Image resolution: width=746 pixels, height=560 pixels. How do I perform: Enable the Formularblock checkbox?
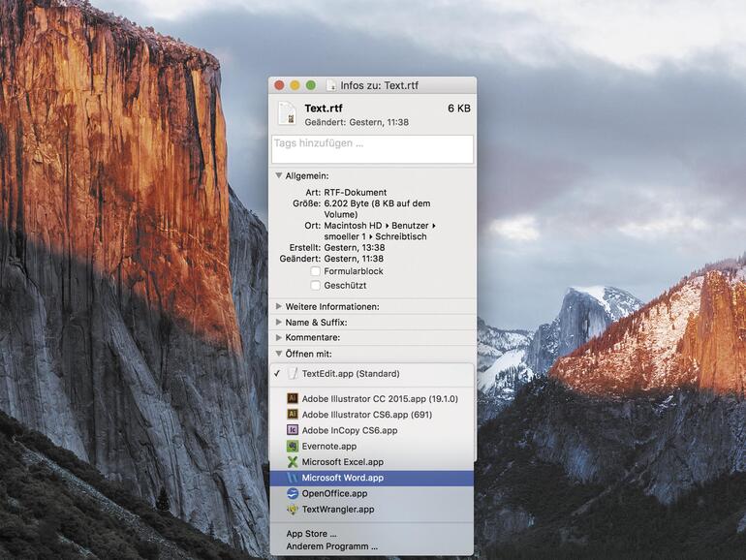[x=315, y=271]
